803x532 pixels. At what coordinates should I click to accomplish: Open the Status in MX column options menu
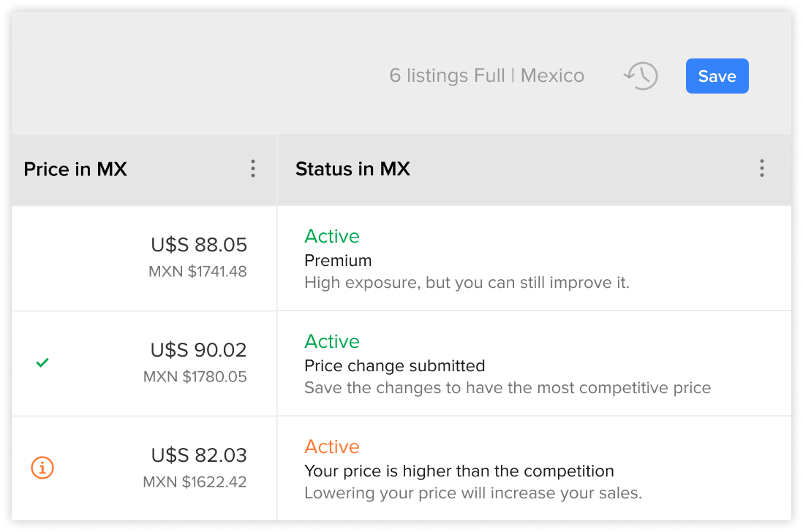pyautogui.click(x=761, y=168)
